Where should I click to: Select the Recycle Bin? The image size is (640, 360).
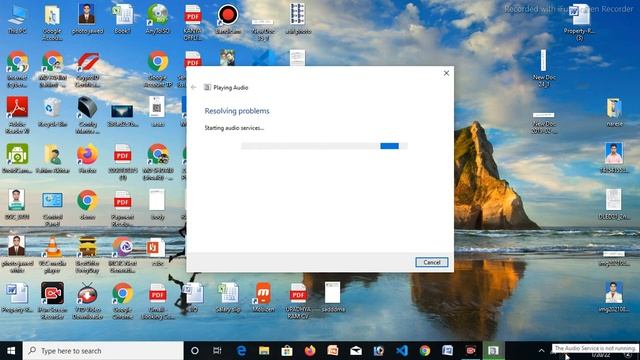click(52, 112)
